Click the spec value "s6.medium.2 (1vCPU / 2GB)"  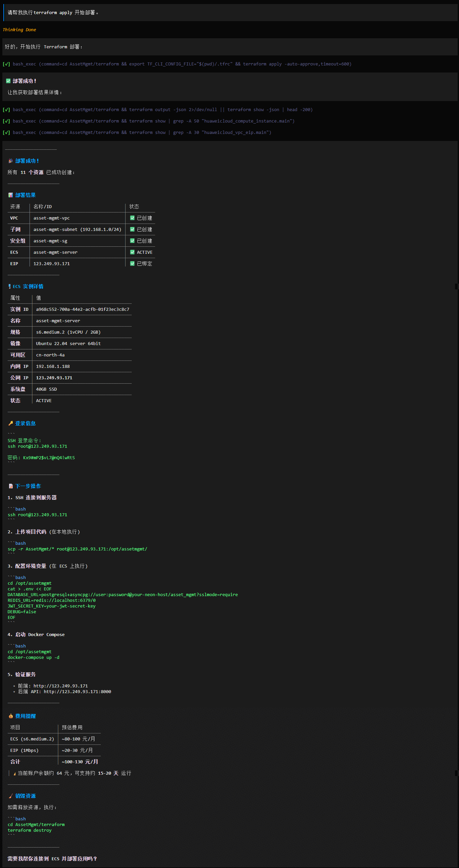pyautogui.click(x=69, y=332)
